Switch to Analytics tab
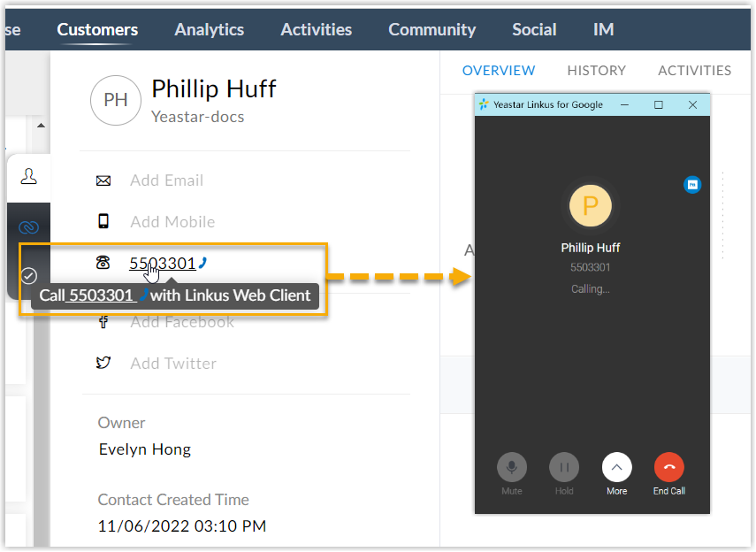This screenshot has height=552, width=756. [x=210, y=29]
